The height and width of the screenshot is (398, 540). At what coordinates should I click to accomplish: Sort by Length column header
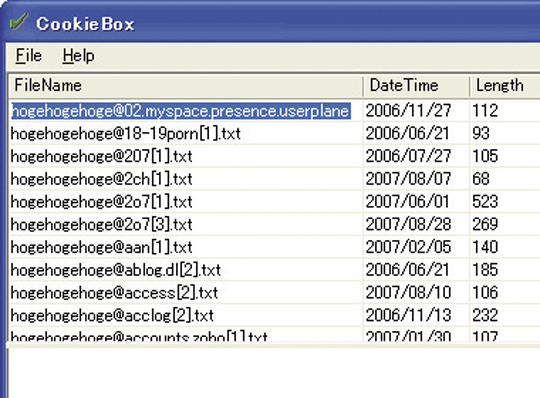tap(505, 86)
